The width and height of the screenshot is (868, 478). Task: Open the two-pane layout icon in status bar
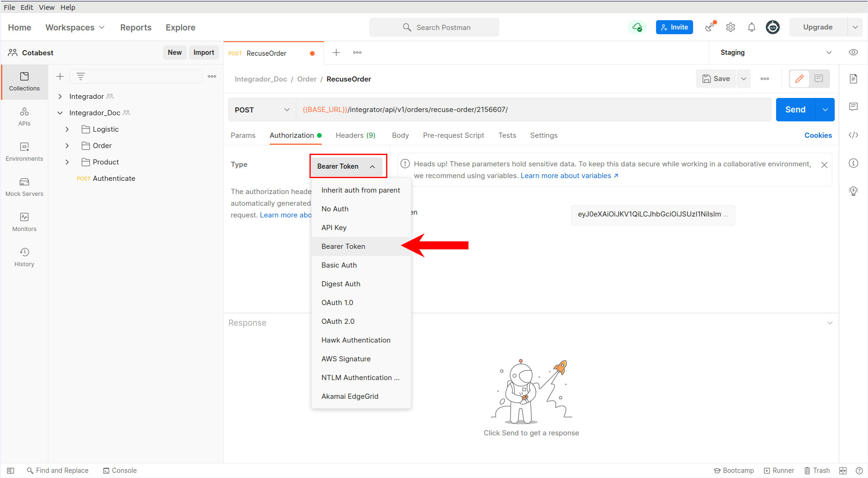[843, 471]
